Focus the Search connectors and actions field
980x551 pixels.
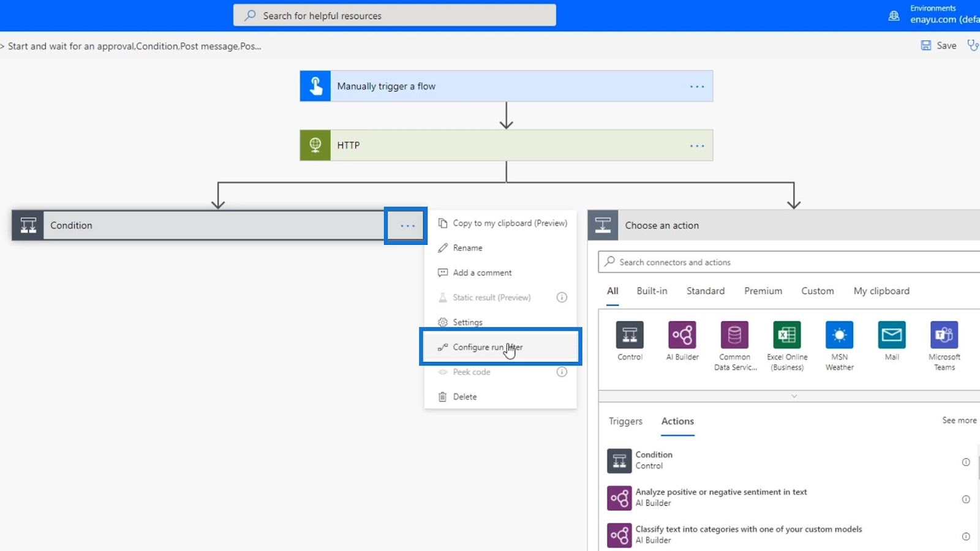pos(789,262)
